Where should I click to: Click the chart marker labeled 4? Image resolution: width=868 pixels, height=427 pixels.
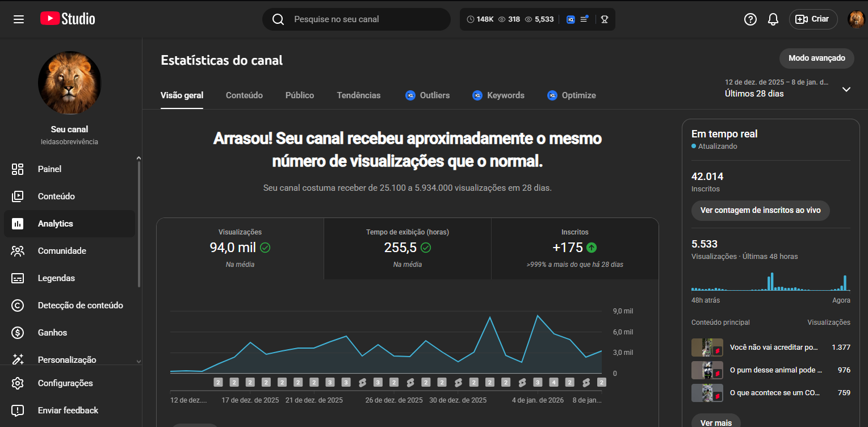tap(554, 382)
